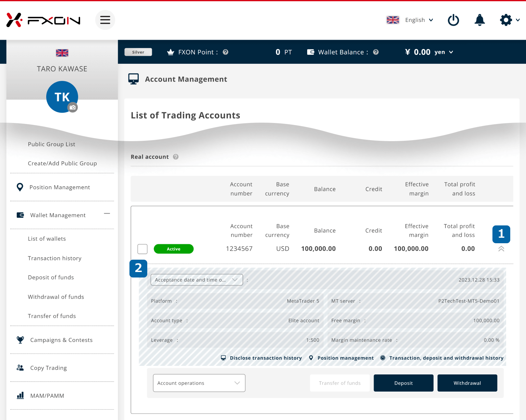Screen dimensions: 526x420
Task: Open the notifications bell
Action: 480,20
